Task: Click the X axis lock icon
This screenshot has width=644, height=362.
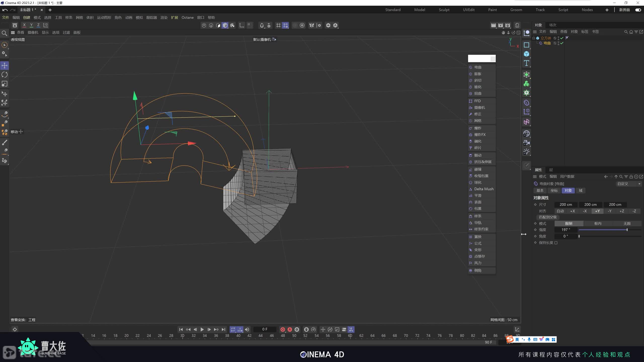Action: pos(24,25)
